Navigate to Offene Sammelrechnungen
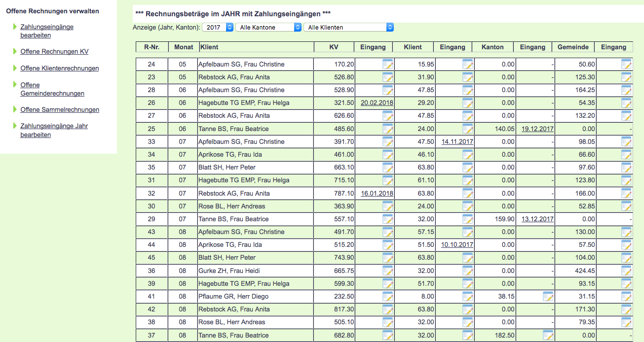The height and width of the screenshot is (342, 644). (60, 110)
